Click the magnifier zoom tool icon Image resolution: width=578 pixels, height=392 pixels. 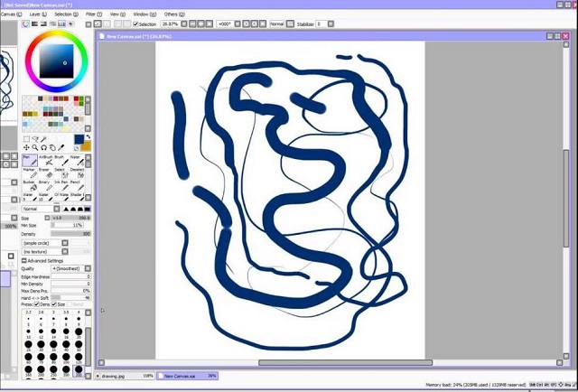35,147
